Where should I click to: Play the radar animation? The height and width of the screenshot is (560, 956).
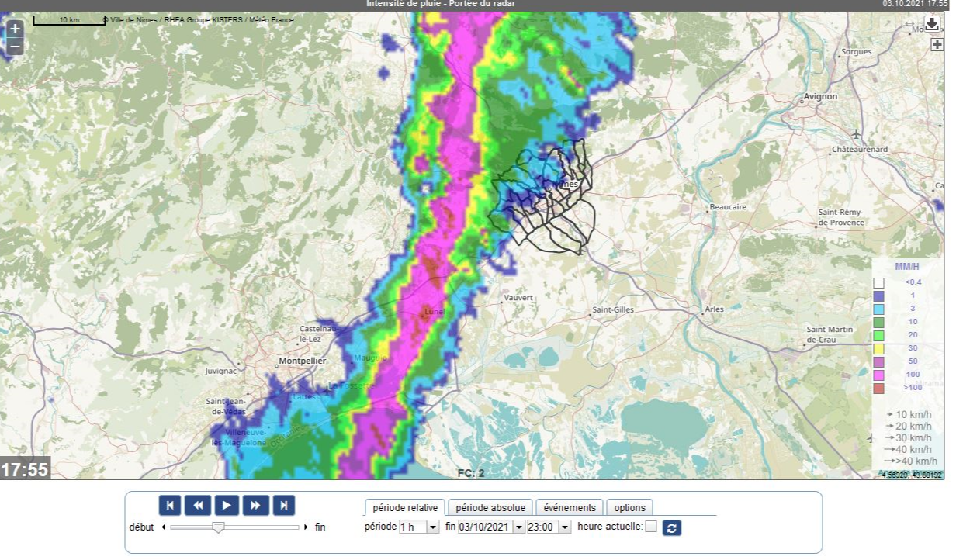coord(227,505)
